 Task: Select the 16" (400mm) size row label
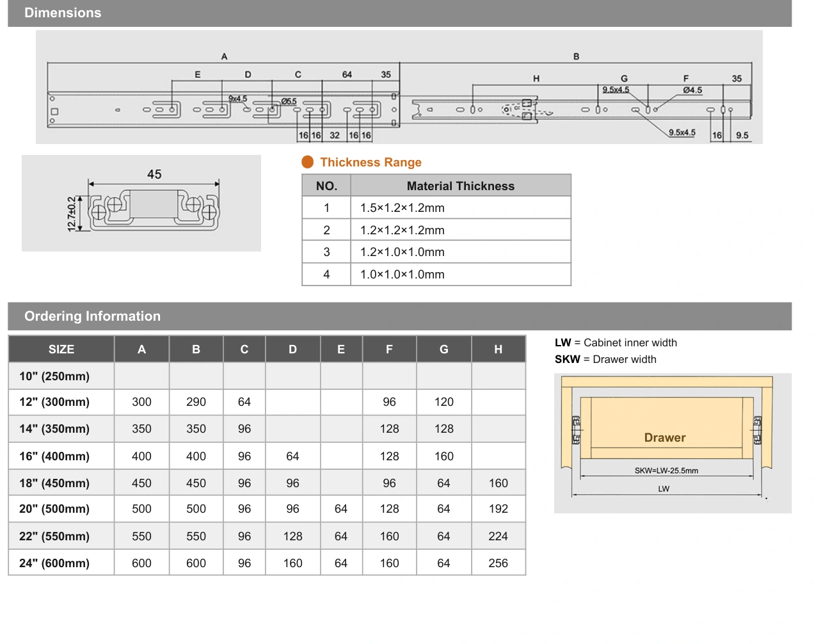point(54,456)
